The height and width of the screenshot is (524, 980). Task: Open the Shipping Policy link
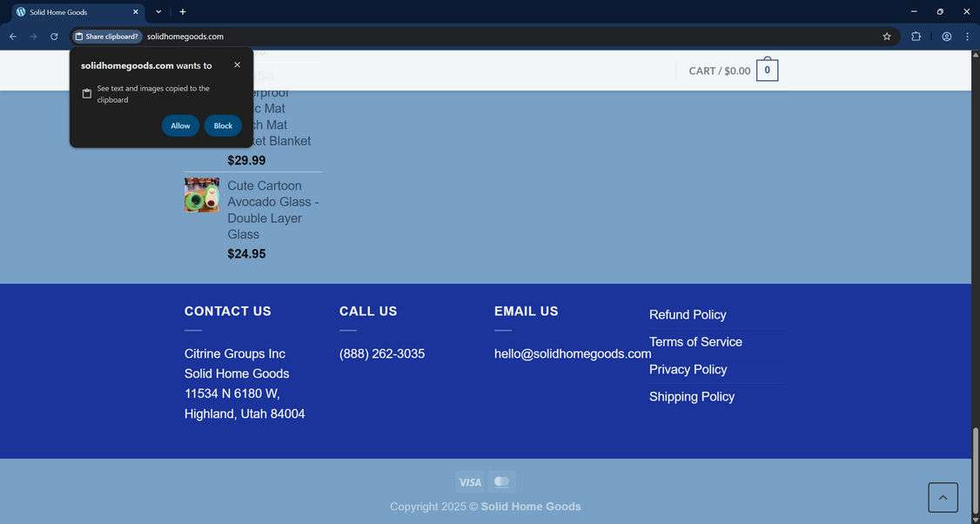tap(692, 396)
